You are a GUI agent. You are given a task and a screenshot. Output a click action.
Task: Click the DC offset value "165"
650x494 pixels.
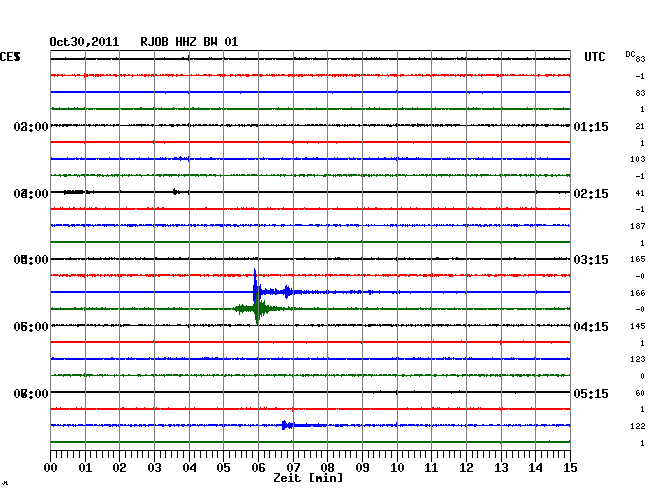[x=638, y=259]
